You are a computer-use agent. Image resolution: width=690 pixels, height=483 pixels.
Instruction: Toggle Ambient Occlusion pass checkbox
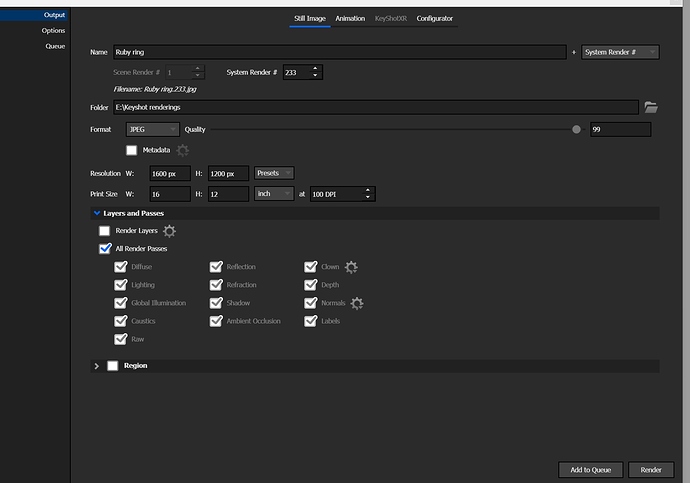coord(216,321)
